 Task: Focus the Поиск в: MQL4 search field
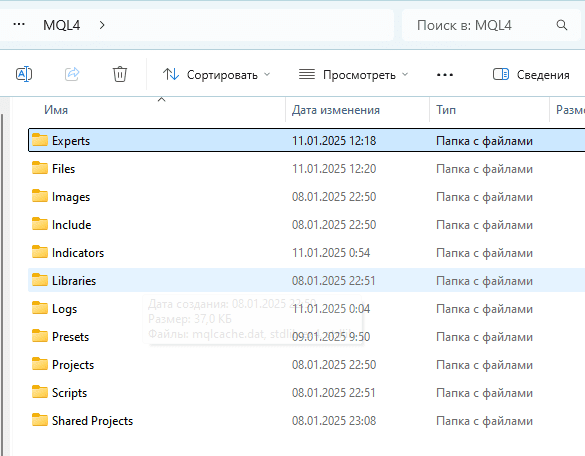tap(491, 25)
